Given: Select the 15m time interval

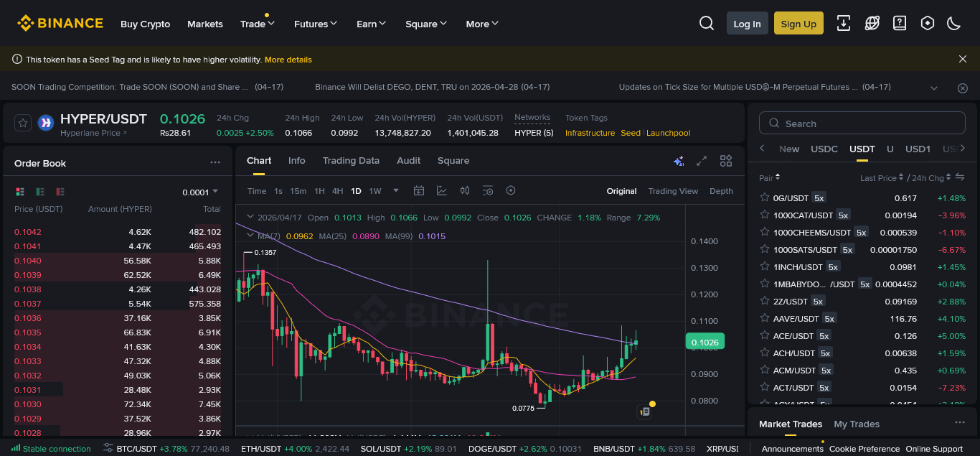Looking at the screenshot, I should pyautogui.click(x=298, y=191).
